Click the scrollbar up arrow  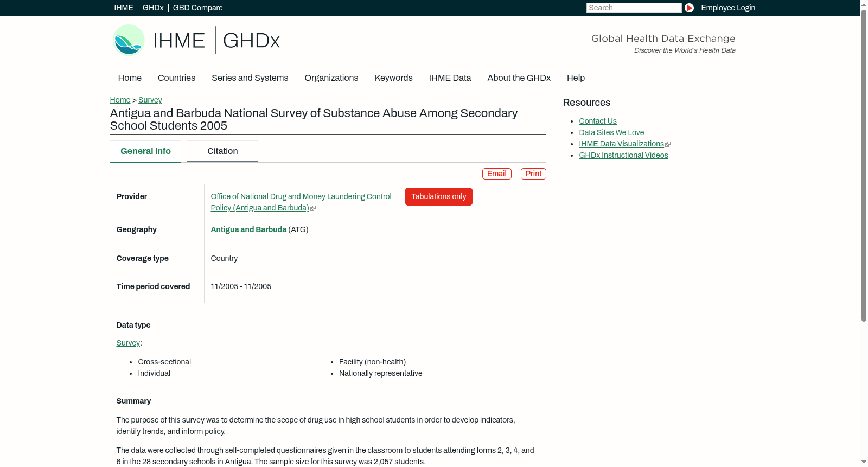[864, 4]
